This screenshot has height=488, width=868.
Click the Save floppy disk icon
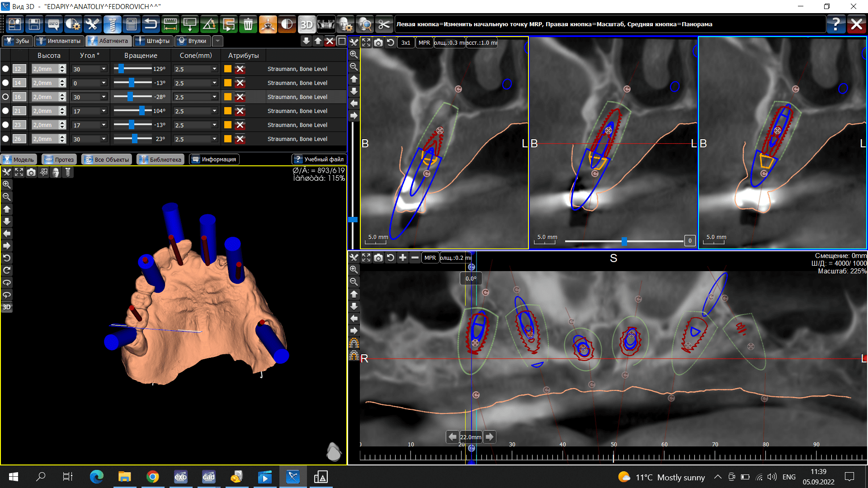[x=34, y=24]
